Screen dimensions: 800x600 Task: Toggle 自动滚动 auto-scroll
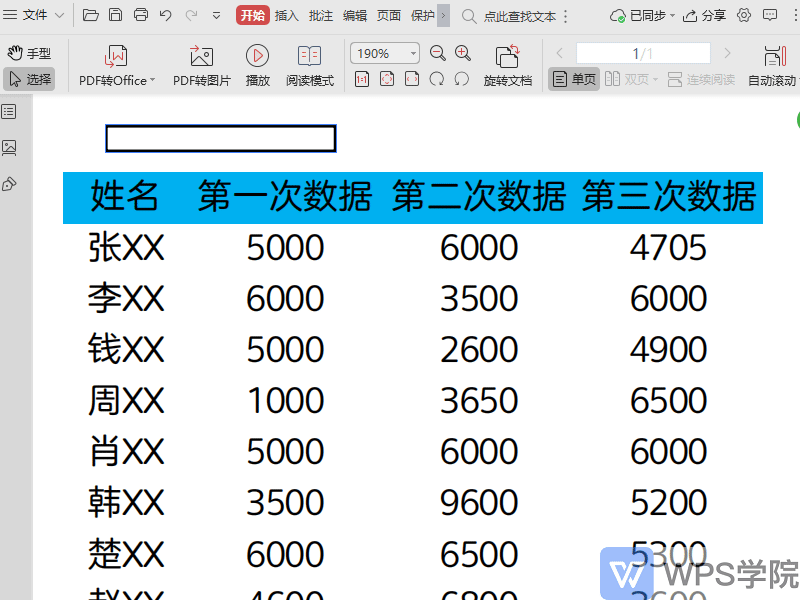pyautogui.click(x=770, y=68)
